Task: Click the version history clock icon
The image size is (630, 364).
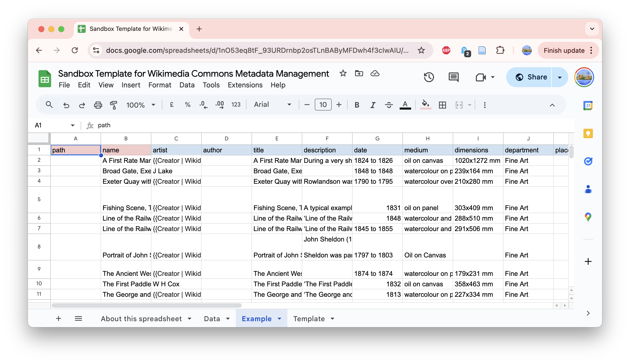Action: point(429,77)
